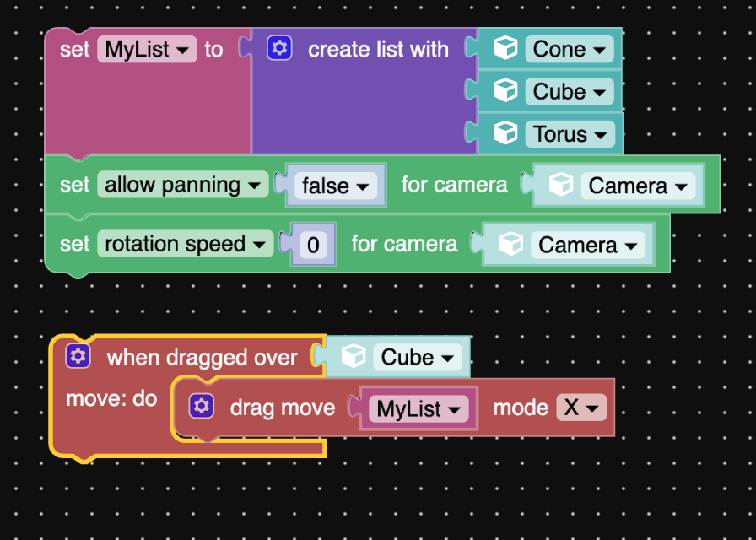Click the cube icon in rotation speed row
Viewport: 756px width, 540px height.
(x=510, y=245)
